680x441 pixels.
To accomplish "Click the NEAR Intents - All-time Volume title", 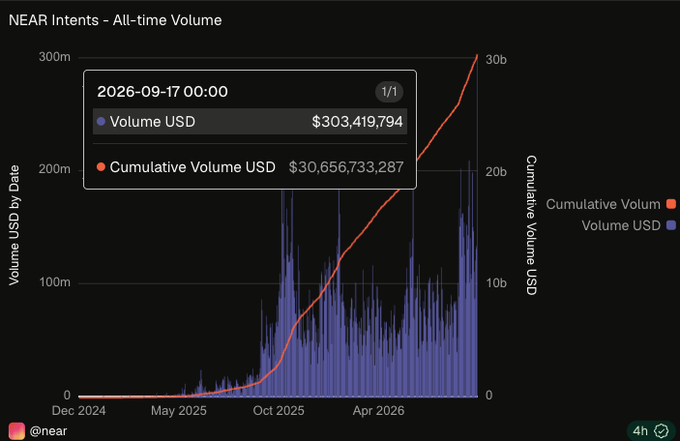I will click(115, 20).
